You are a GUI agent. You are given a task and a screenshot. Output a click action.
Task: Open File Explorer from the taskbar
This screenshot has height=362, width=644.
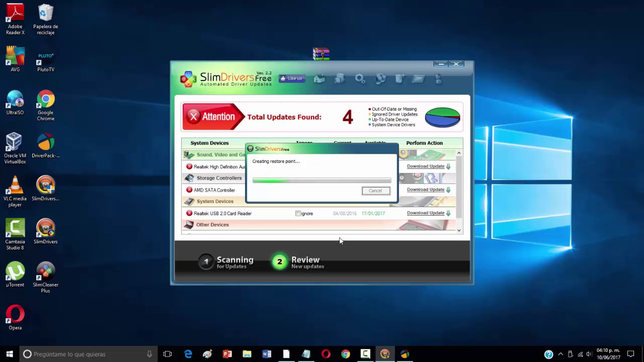[247, 354]
